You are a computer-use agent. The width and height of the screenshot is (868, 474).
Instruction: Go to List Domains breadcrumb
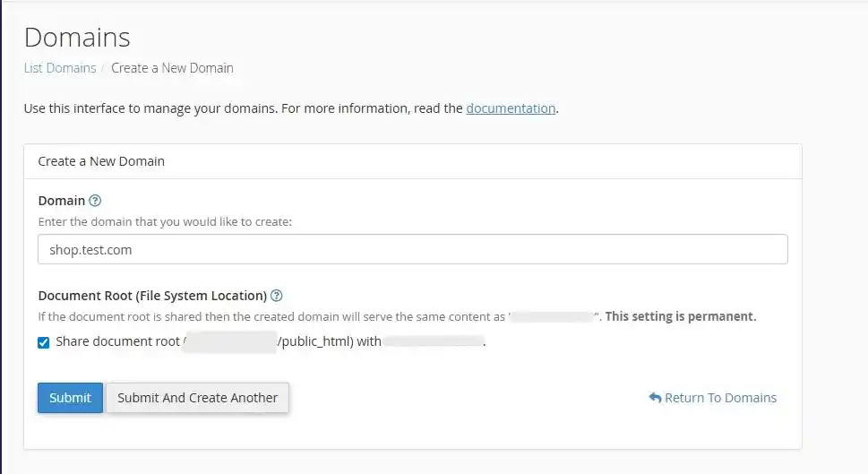(60, 68)
